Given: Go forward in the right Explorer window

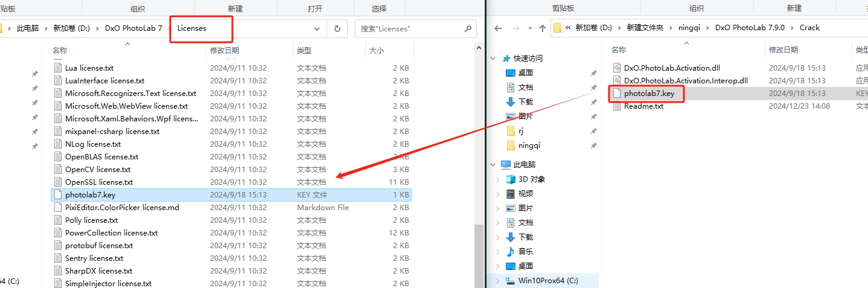Looking at the screenshot, I should (x=515, y=28).
